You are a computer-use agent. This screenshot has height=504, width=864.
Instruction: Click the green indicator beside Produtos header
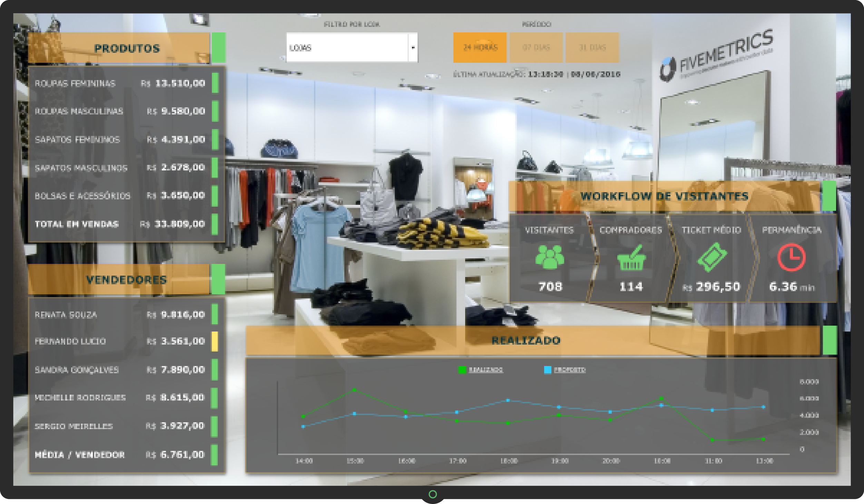218,48
